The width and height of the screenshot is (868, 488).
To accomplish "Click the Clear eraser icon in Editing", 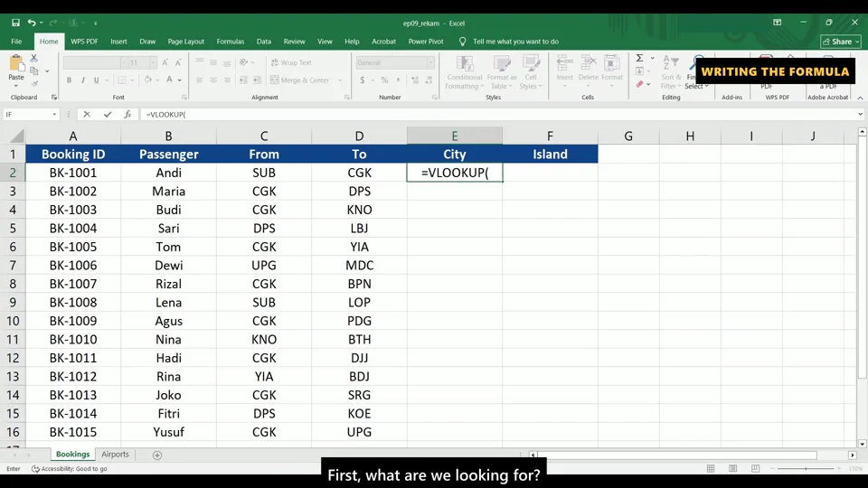I will 639,84.
